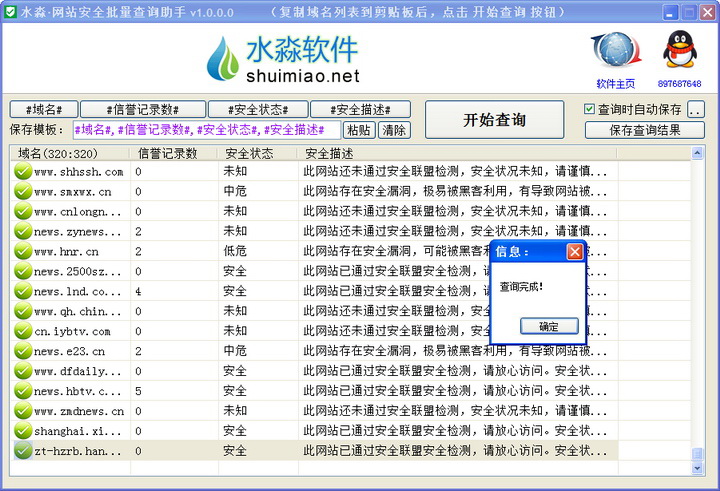The width and height of the screenshot is (720, 491).
Task: Click green check icon beside www.dfdaily...
Action: tap(23, 371)
